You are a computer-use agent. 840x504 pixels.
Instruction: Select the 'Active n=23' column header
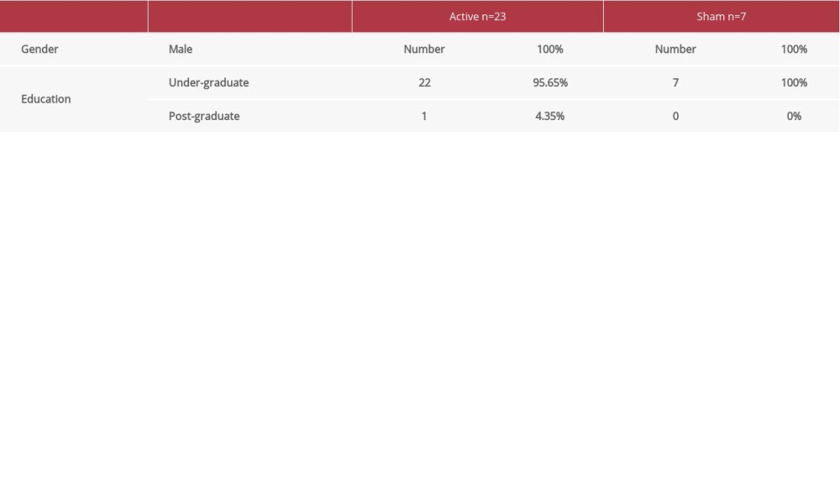[x=476, y=16]
